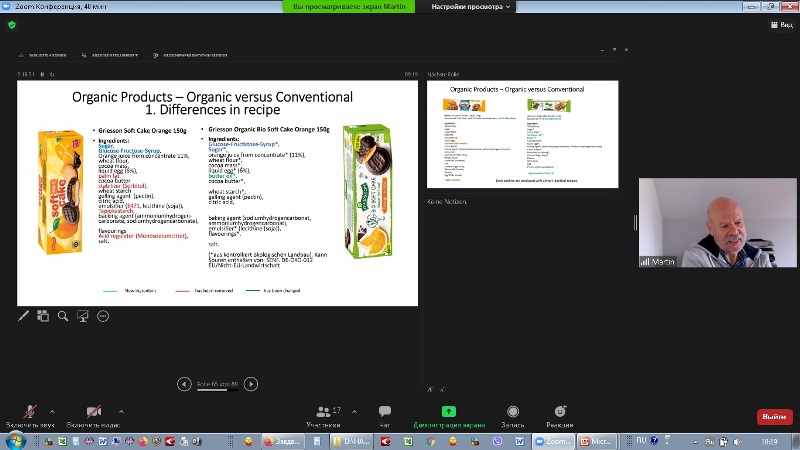Open Настройки просмотра view options dropdown

[x=470, y=7]
